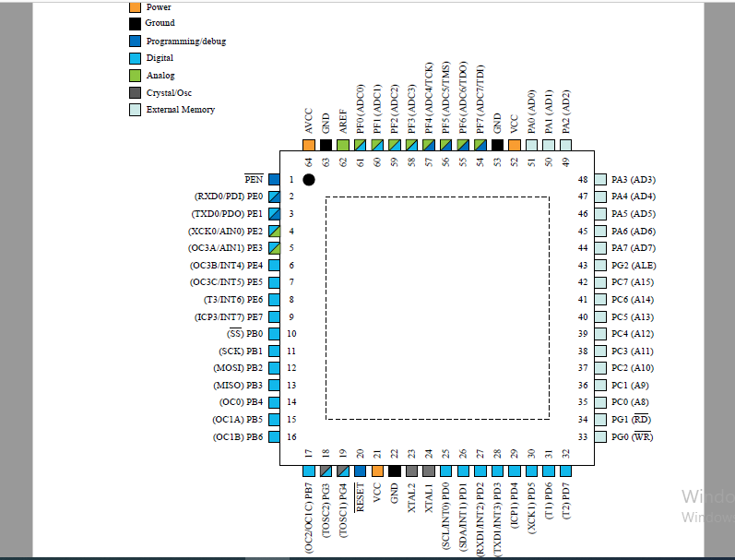Select the RESET pin 20 blue square

pos(360,471)
